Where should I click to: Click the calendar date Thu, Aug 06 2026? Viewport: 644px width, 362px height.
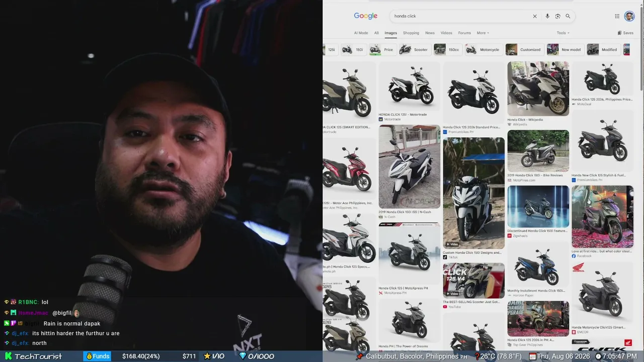[x=560, y=356]
